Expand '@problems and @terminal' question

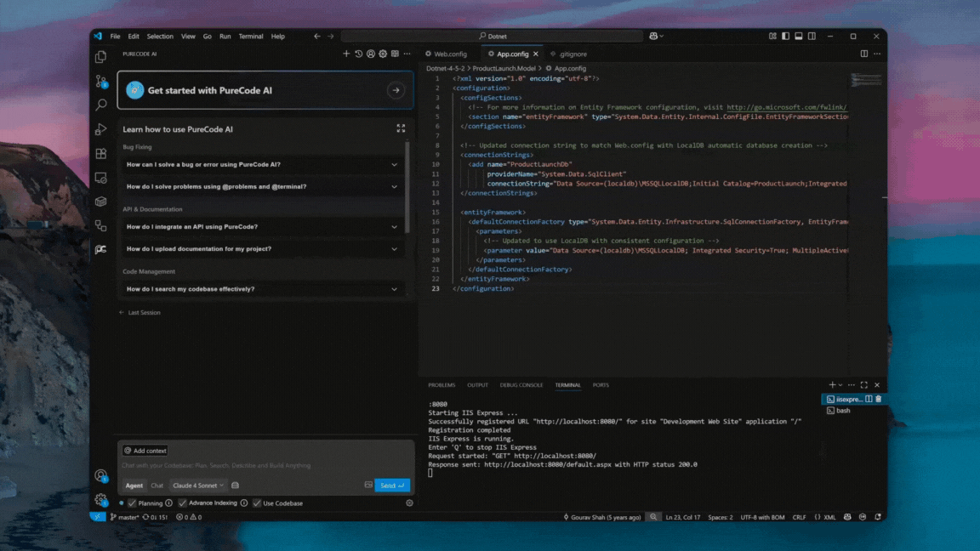coord(261,187)
